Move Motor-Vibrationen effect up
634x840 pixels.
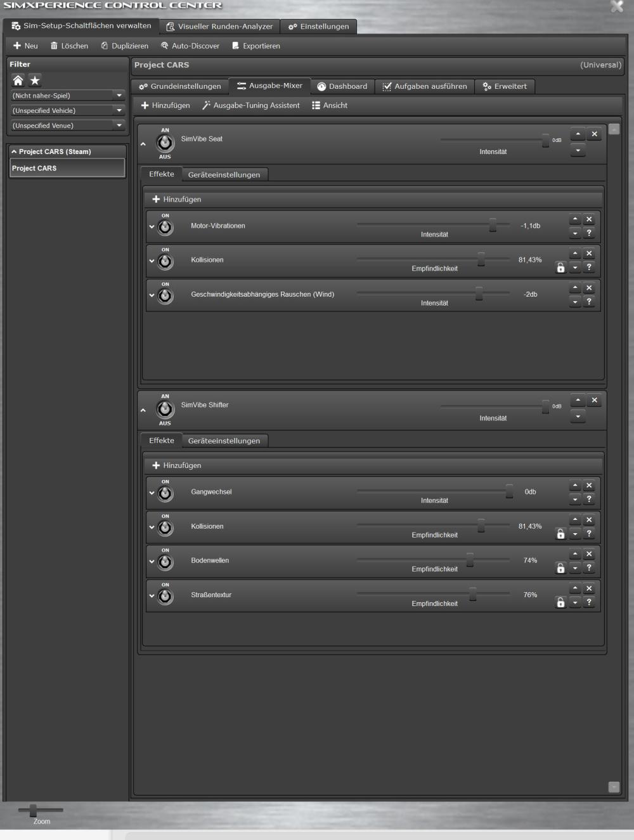575,219
